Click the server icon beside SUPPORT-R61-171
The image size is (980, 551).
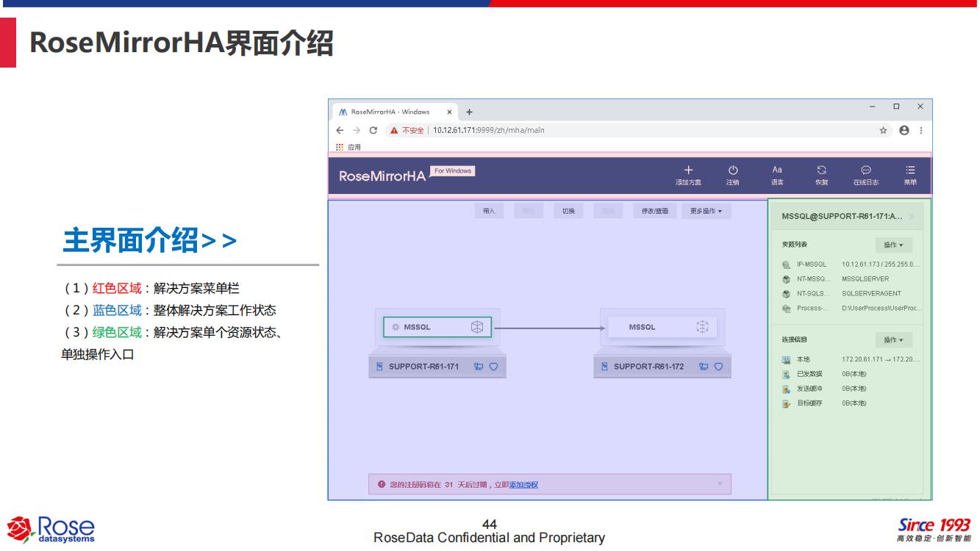(x=379, y=367)
